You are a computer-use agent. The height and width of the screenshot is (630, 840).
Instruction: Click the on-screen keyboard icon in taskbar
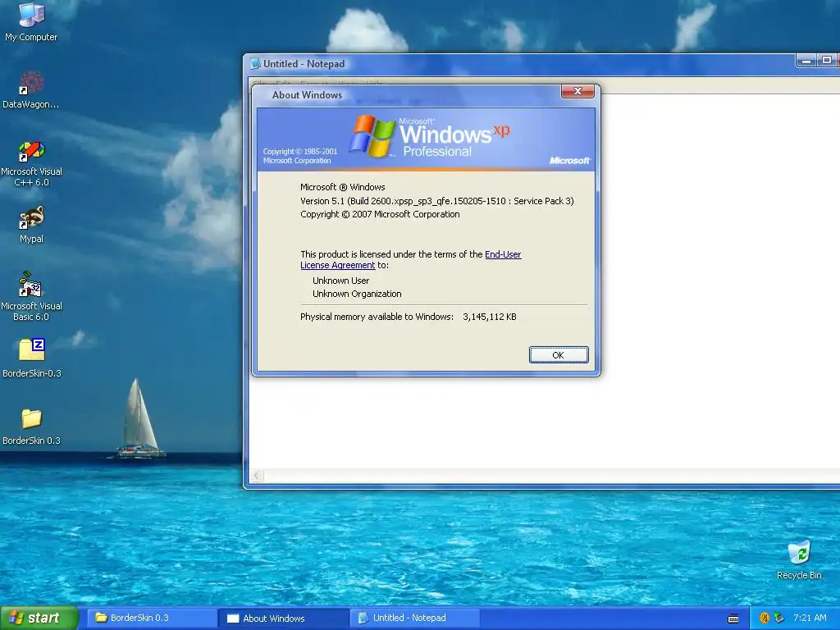(733, 619)
